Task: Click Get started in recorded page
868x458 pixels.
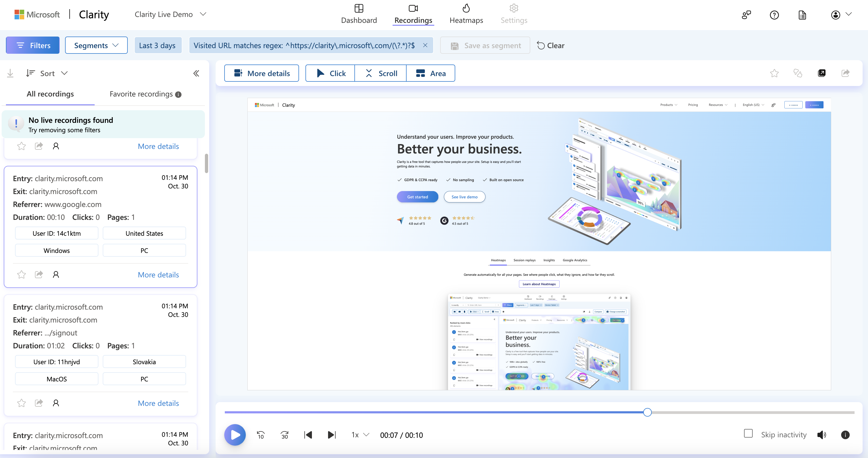Action: click(x=418, y=197)
